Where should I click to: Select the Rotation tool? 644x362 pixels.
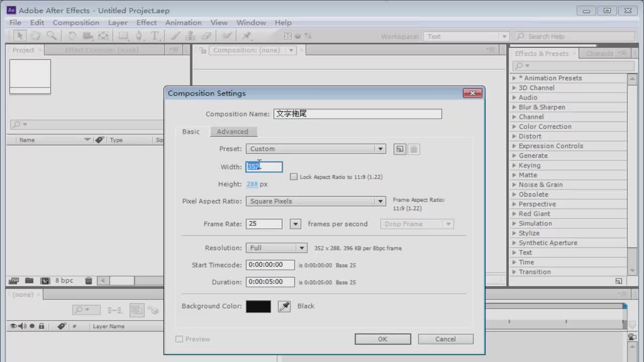click(x=72, y=36)
